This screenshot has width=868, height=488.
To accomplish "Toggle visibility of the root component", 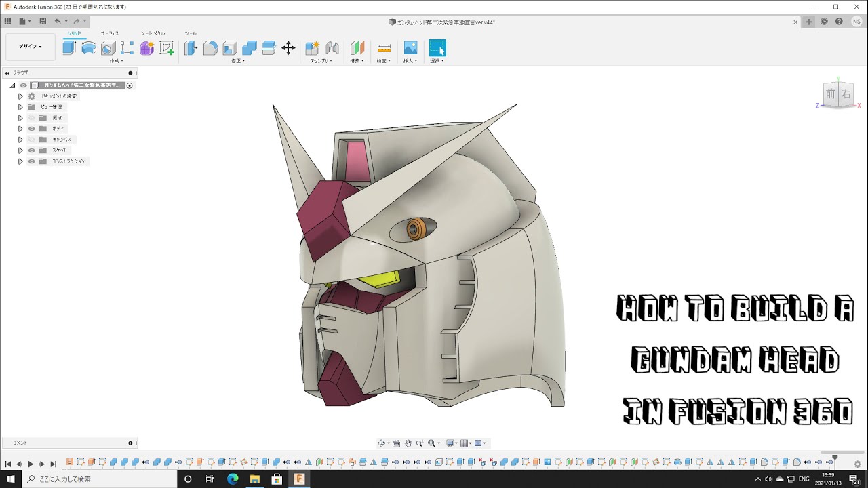I will click(x=23, y=85).
